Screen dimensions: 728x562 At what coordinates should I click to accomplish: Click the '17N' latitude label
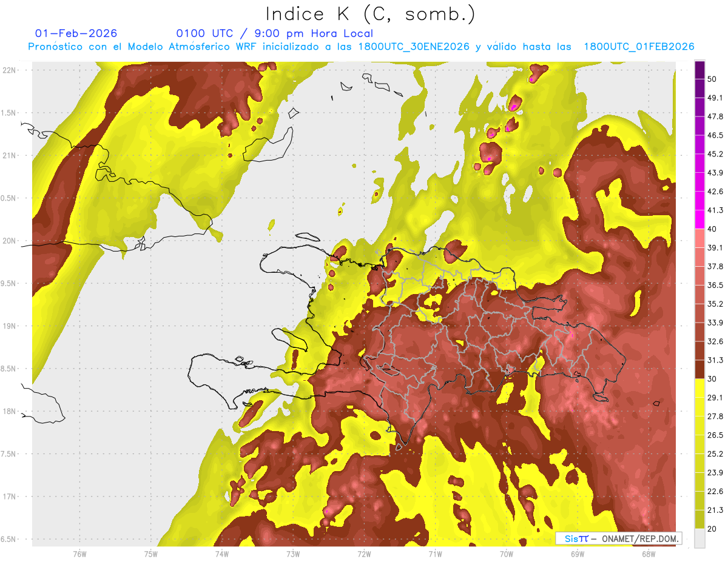[10, 497]
